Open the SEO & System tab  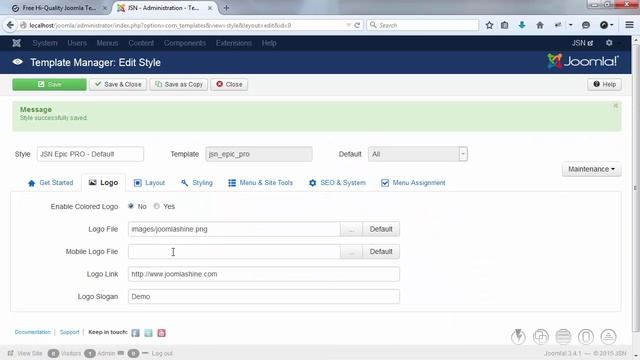click(x=337, y=182)
